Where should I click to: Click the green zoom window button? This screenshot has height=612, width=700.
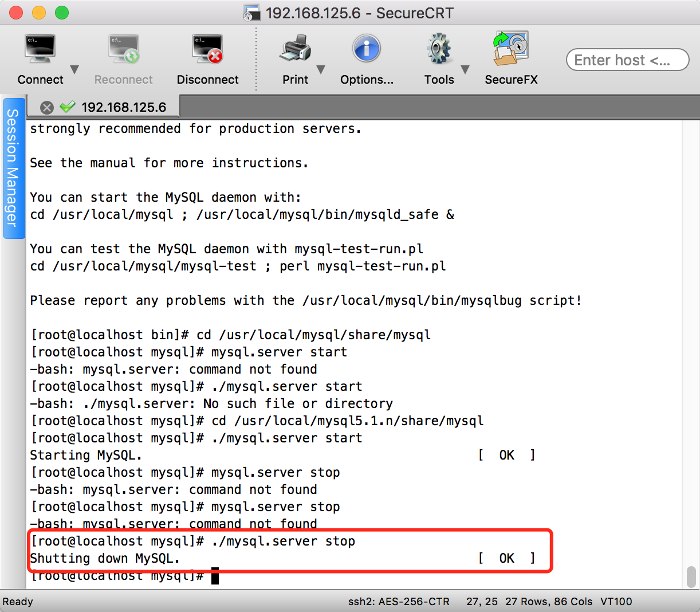coord(62,13)
